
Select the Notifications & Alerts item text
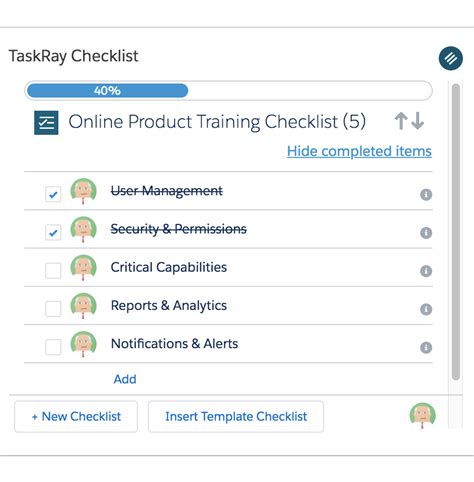pyautogui.click(x=174, y=344)
